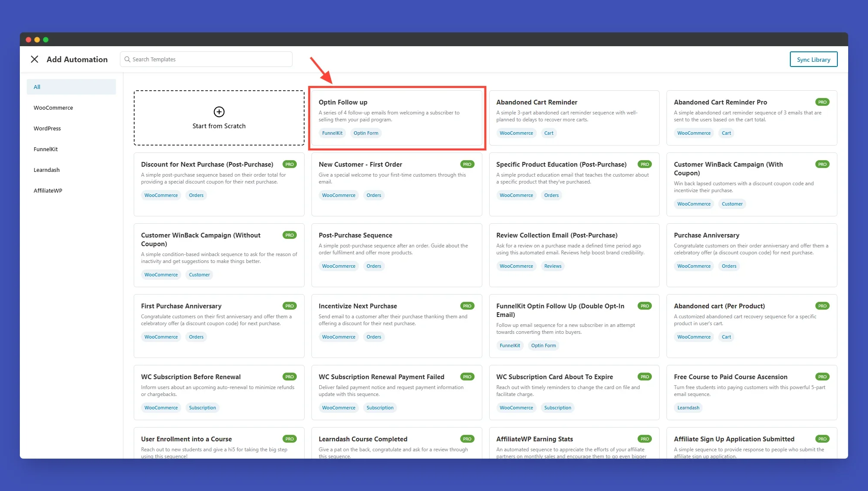
Task: Open the Purchase Anniversary template
Action: tap(752, 255)
